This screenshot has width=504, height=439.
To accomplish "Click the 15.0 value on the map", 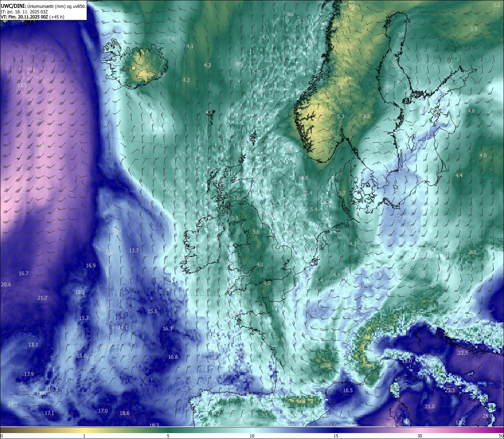I will (82, 356).
